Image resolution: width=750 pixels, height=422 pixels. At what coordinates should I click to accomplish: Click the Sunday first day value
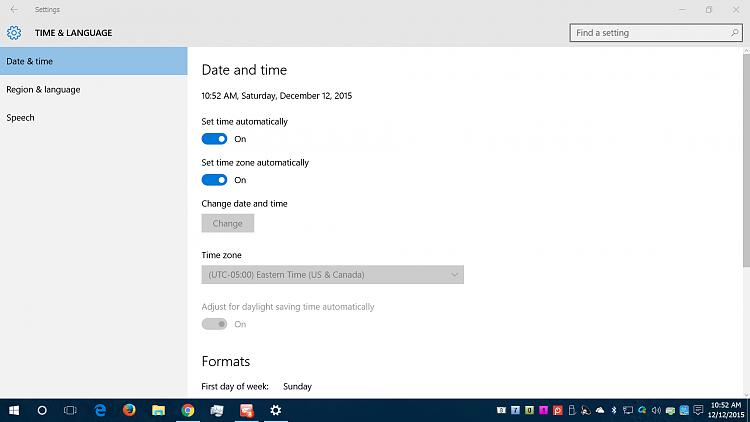pos(298,386)
